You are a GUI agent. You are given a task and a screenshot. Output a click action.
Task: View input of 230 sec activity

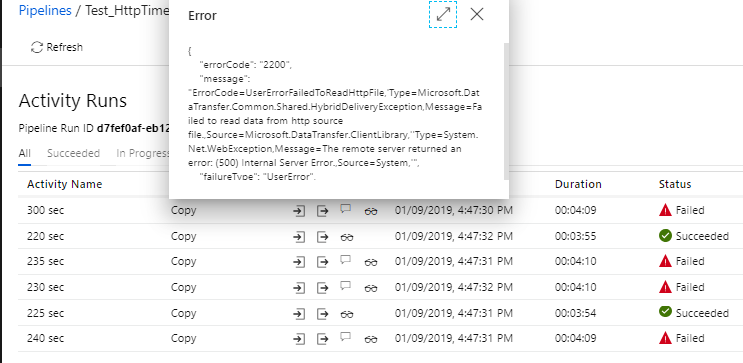(299, 288)
